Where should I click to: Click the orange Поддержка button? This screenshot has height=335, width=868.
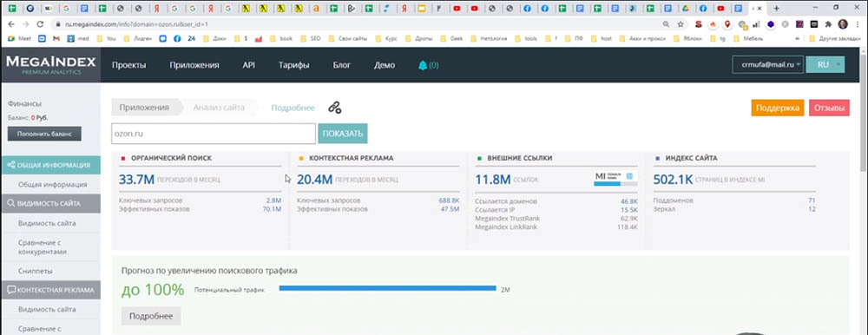(777, 108)
